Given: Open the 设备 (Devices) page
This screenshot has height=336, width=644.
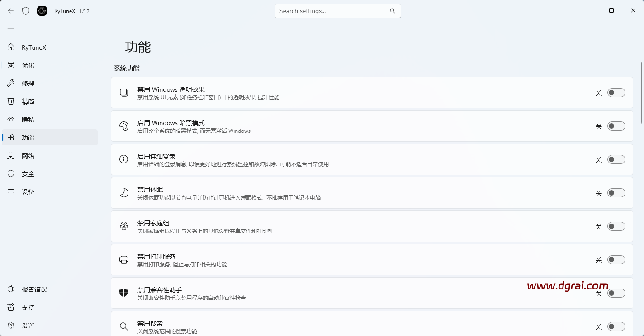Looking at the screenshot, I should point(28,191).
